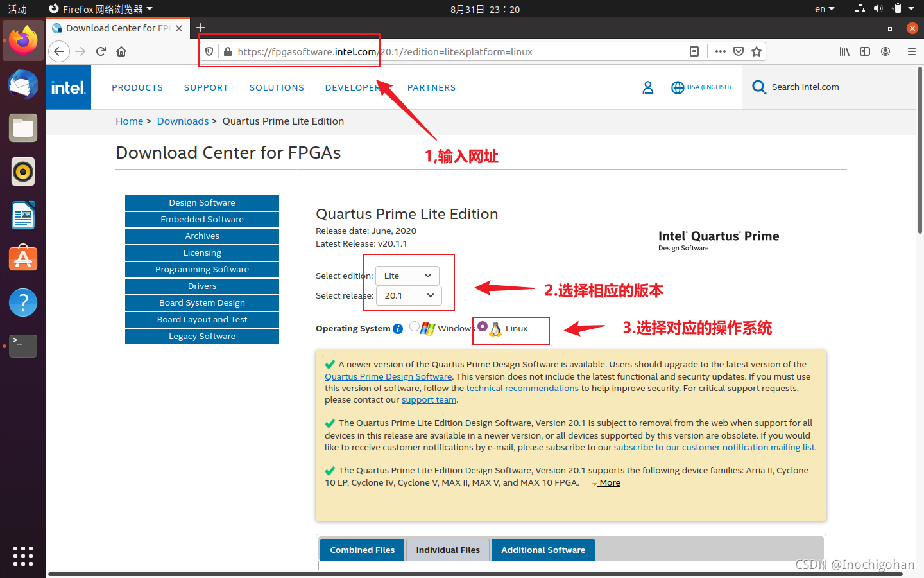
Task: Select the Linux operating system radio button
Action: 483,326
